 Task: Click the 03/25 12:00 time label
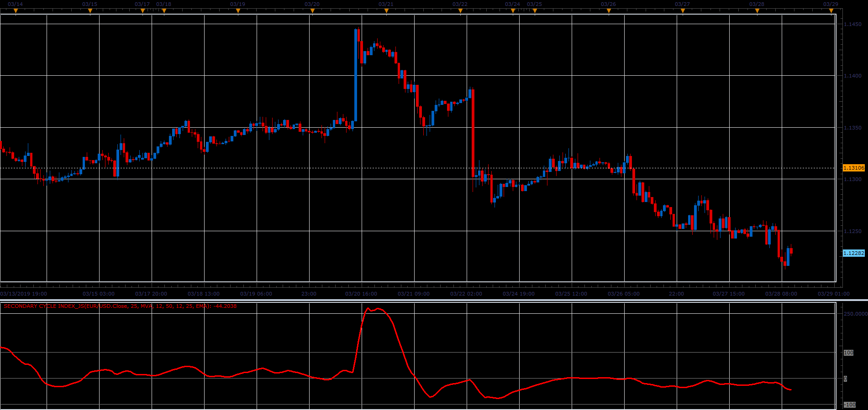point(571,294)
